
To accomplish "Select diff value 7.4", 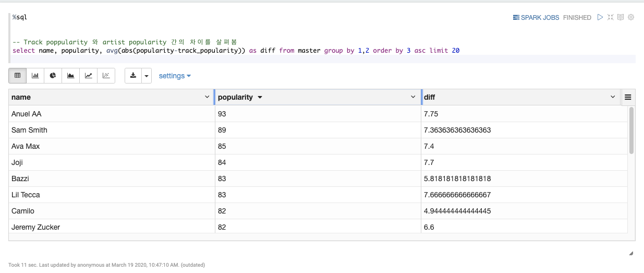I will 524,146.
